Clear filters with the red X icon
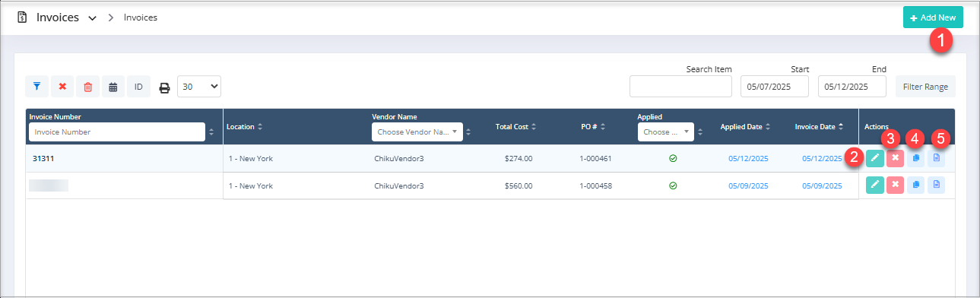 coord(62,87)
